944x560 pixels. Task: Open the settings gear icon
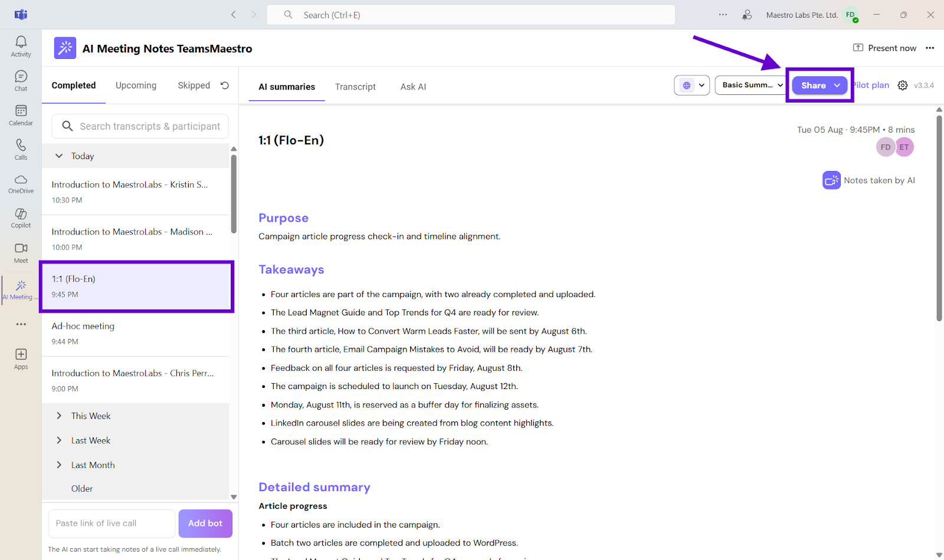tap(903, 85)
